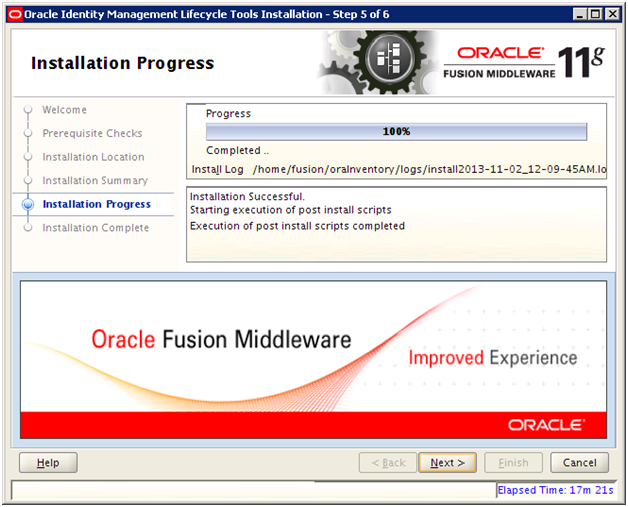Click the 'Install Log' label

217,169
